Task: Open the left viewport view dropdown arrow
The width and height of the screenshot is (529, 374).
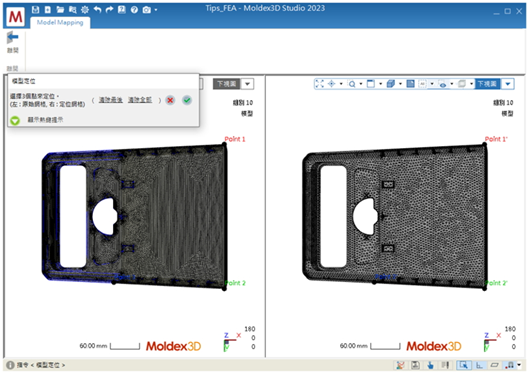Action: [248, 84]
